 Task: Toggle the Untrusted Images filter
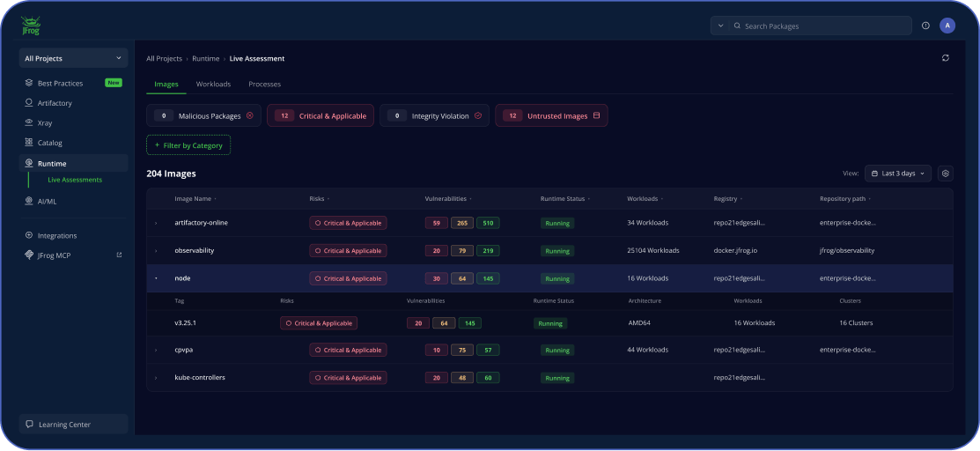551,115
